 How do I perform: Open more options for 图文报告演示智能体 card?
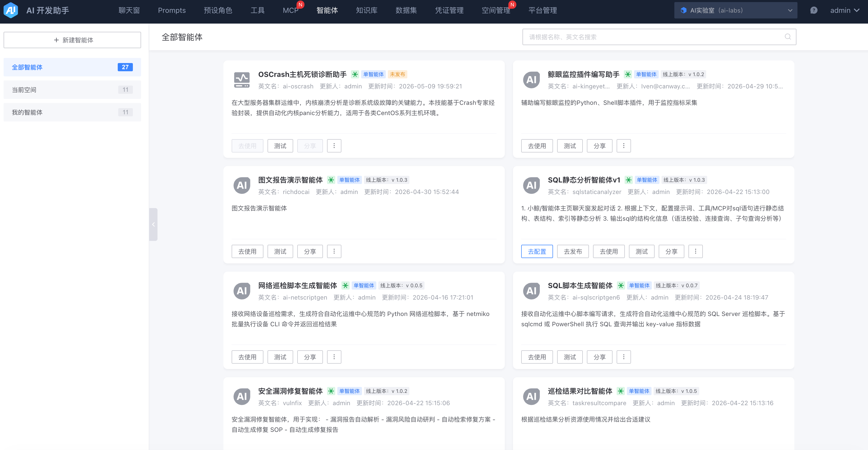pos(334,251)
